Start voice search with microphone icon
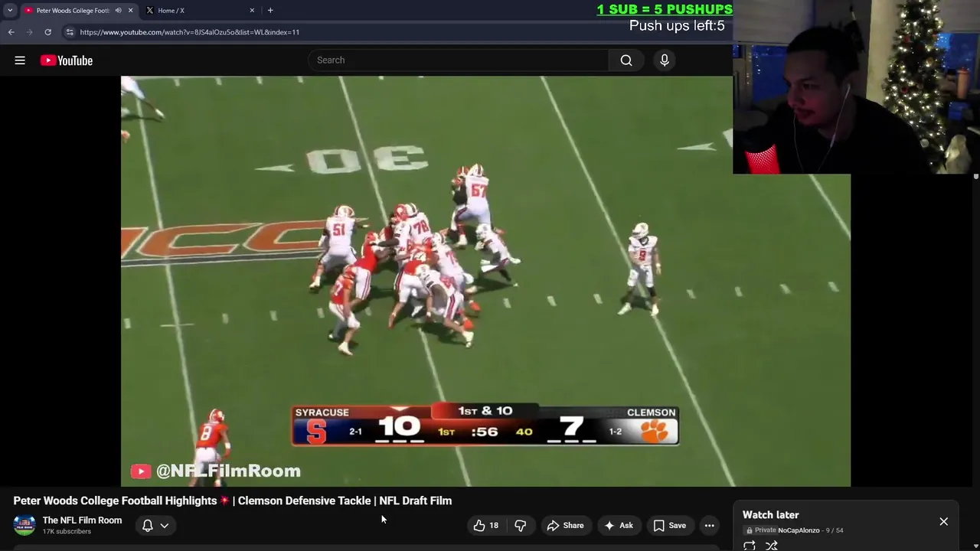 click(665, 60)
